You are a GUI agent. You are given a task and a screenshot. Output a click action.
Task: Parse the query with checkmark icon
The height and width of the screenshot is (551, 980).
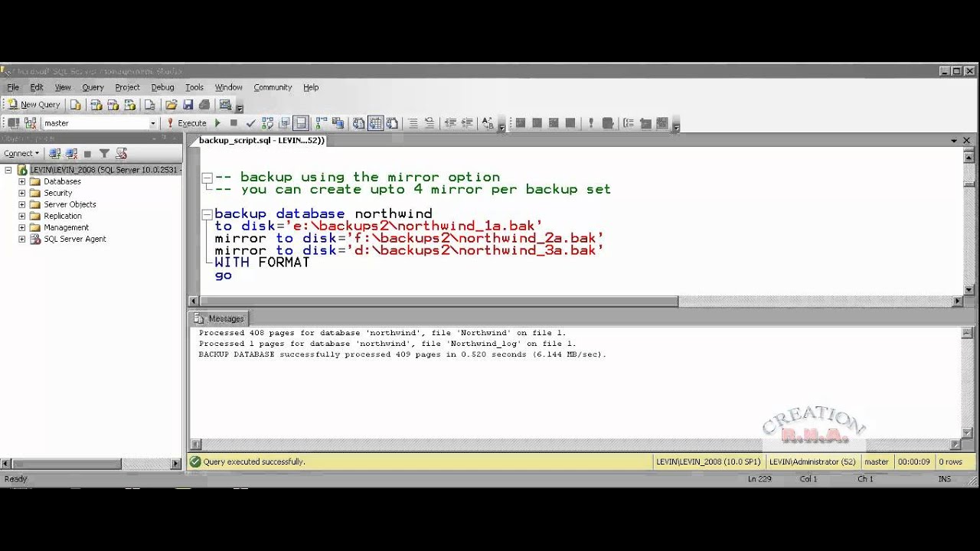pyautogui.click(x=250, y=123)
